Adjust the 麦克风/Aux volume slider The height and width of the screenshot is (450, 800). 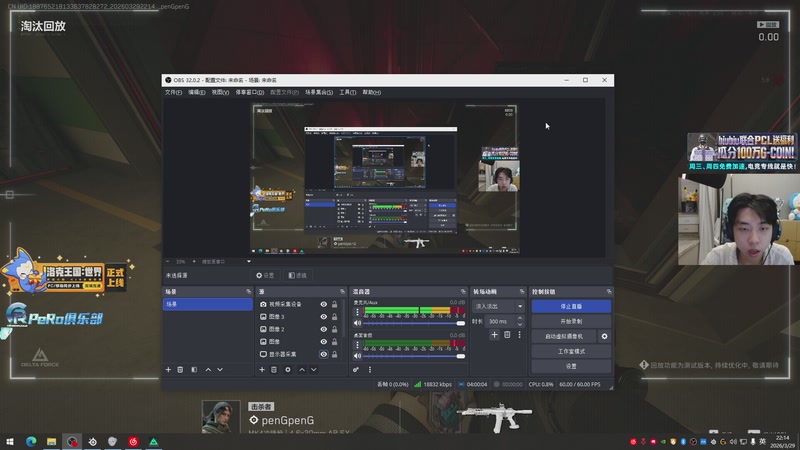point(413,323)
